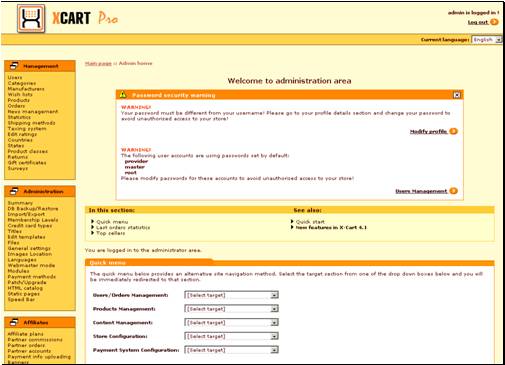This screenshot has width=505, height=365.
Task: Click the Modify profile link
Action: point(428,131)
